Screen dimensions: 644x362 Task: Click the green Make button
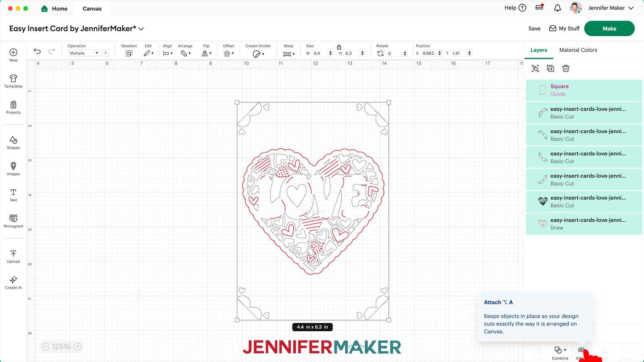tap(610, 29)
